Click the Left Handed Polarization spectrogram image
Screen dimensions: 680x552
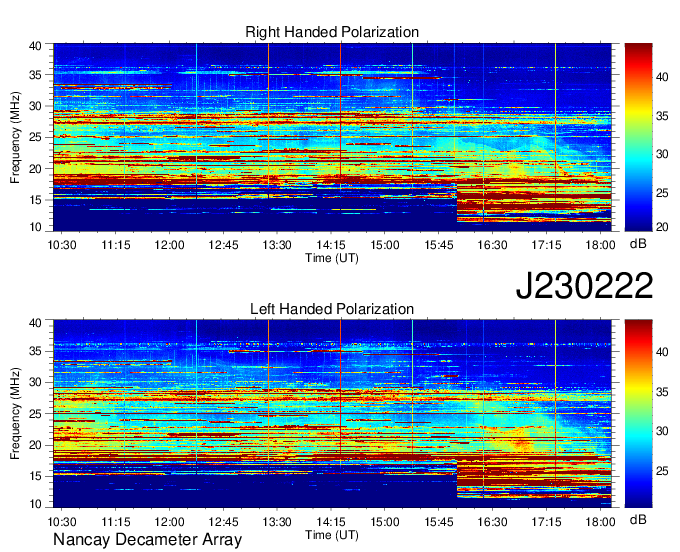coord(332,414)
